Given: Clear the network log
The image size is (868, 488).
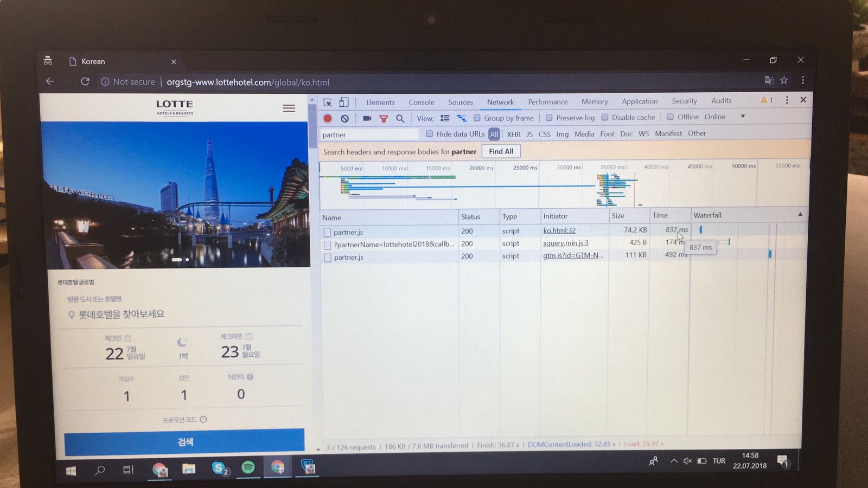Looking at the screenshot, I should (x=344, y=118).
